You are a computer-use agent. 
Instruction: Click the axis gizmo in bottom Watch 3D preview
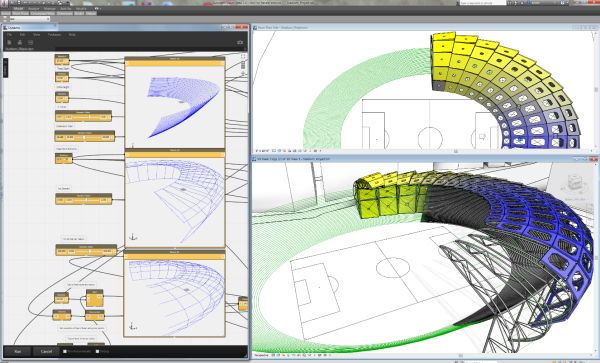pyautogui.click(x=132, y=327)
